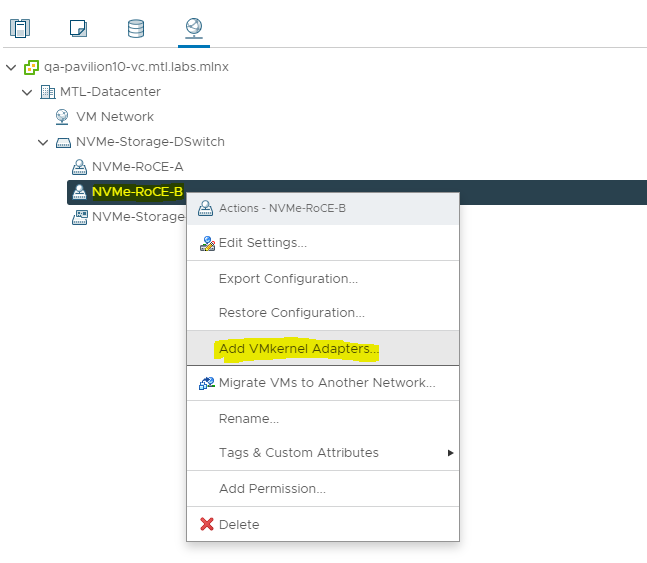Open the Hosts and Clusters view tab
Image resolution: width=647 pixels, height=563 pixels.
(20, 28)
